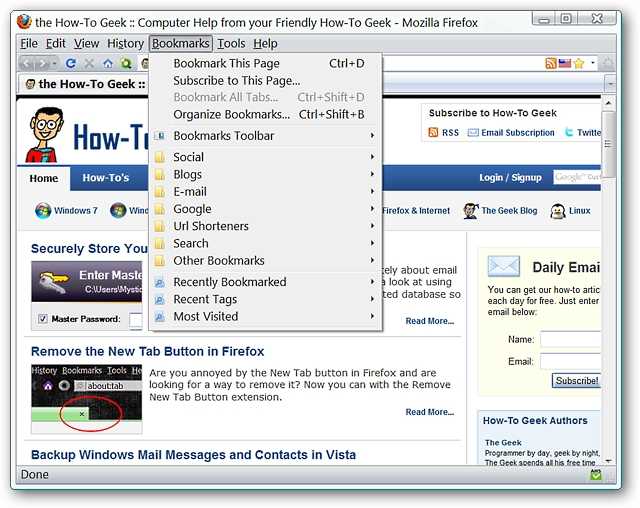
Task: Expand the Social submenu arrow
Action: [372, 157]
